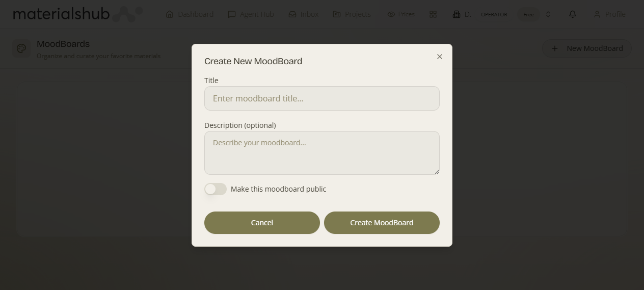Click the materialshub logo

pos(77,14)
